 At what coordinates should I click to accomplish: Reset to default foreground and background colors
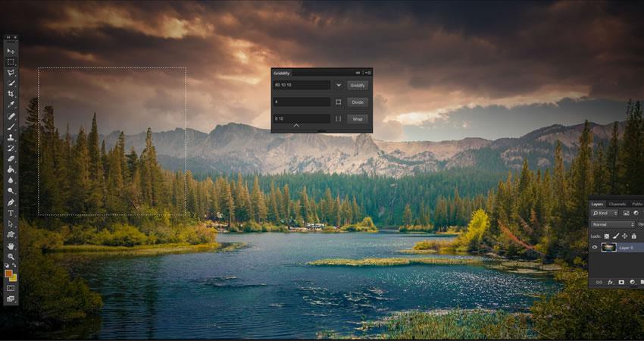(x=7, y=266)
